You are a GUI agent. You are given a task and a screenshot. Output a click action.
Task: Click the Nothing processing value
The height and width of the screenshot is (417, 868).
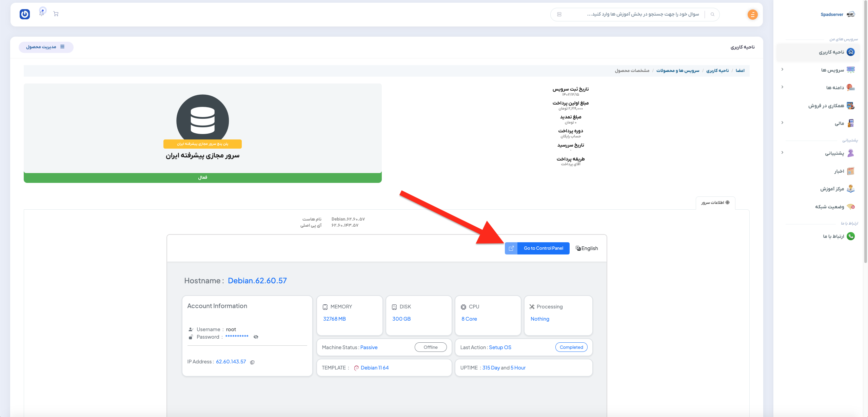[540, 319]
